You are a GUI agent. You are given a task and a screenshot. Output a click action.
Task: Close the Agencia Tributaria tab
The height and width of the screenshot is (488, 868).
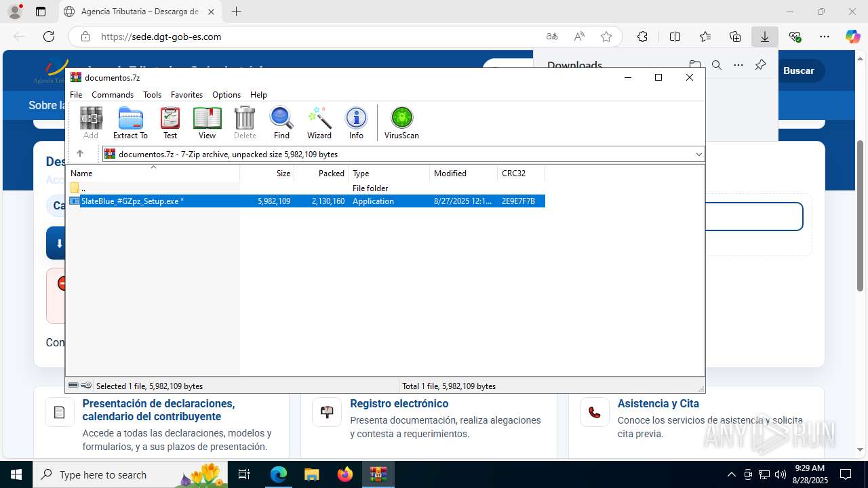[212, 12]
